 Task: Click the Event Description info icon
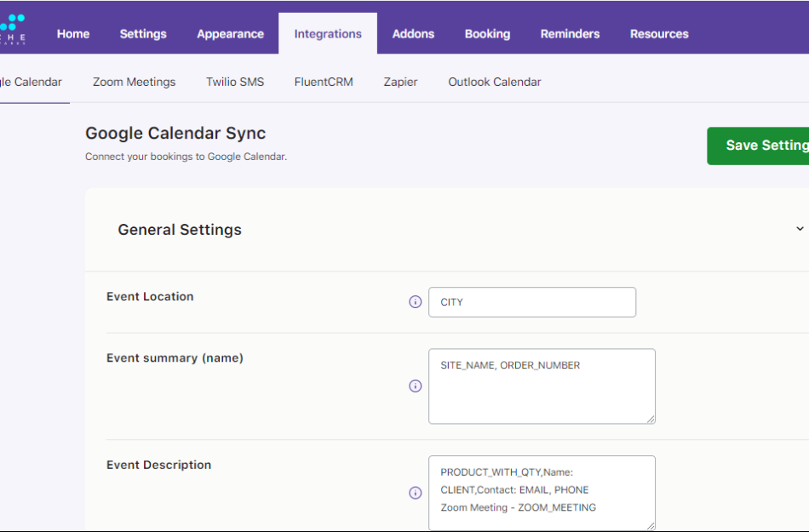tap(415, 494)
